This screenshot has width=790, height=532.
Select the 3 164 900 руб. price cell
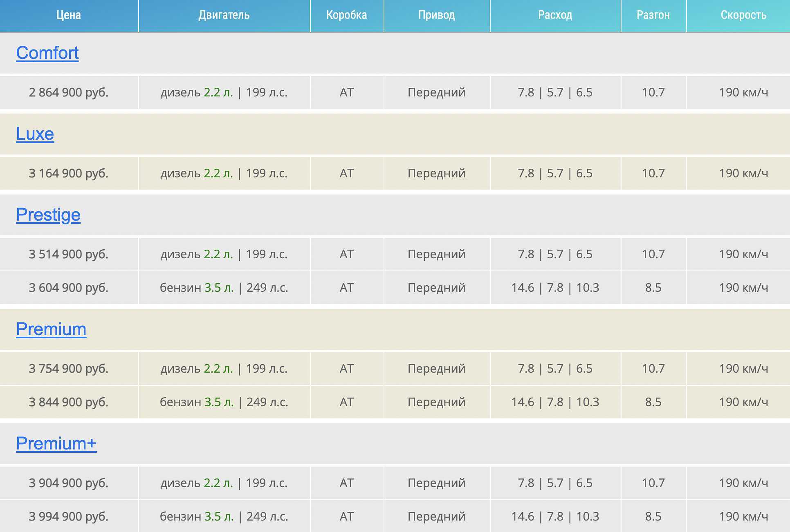click(69, 173)
